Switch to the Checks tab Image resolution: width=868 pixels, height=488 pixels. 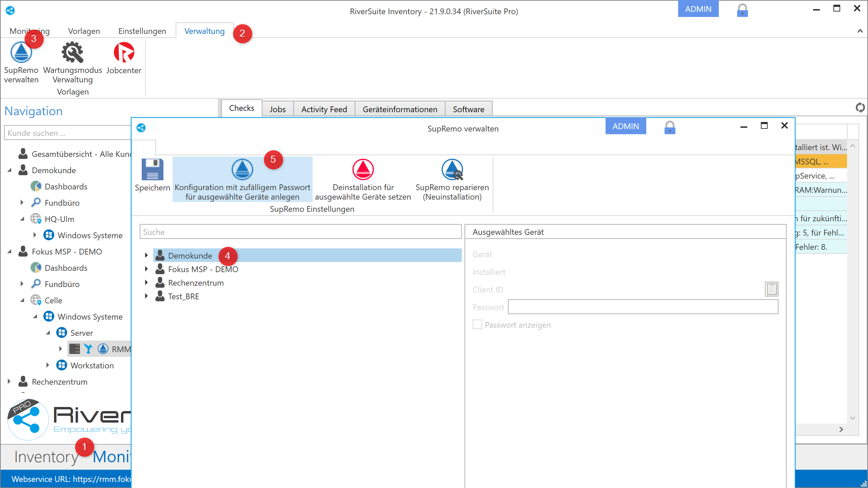pyautogui.click(x=241, y=108)
